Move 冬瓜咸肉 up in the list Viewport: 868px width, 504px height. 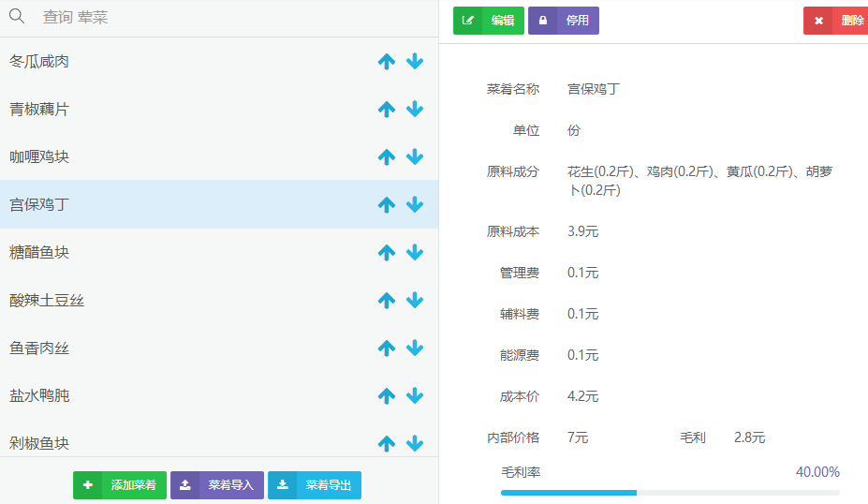387,62
